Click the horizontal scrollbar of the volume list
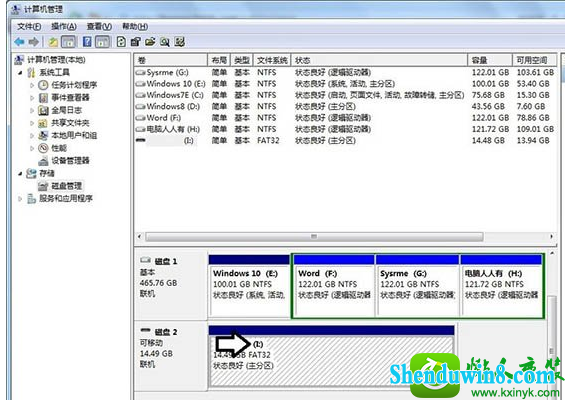Image resolution: width=565 pixels, height=400 pixels. [x=314, y=237]
